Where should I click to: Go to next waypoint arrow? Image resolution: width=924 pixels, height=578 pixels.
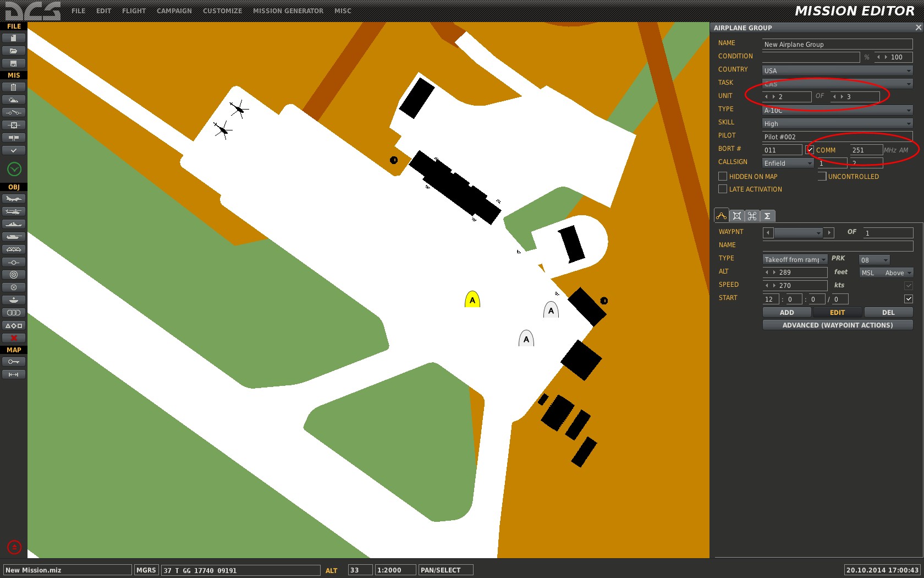point(829,233)
